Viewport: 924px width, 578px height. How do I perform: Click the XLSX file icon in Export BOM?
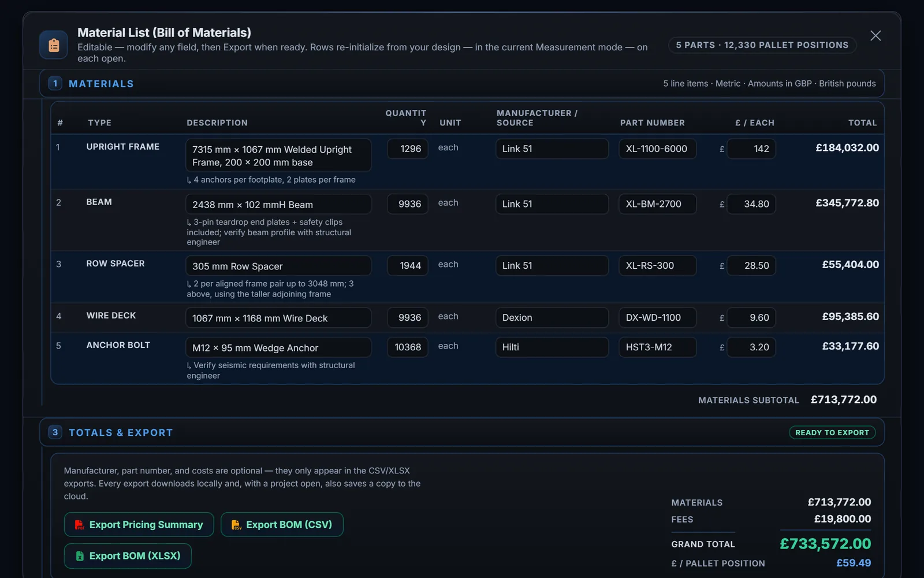pos(80,556)
